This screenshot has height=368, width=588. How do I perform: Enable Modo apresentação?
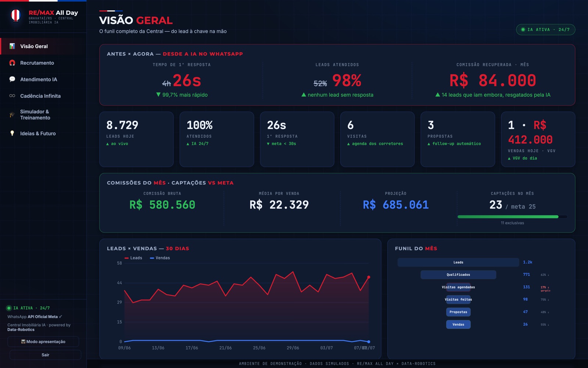[x=43, y=342]
